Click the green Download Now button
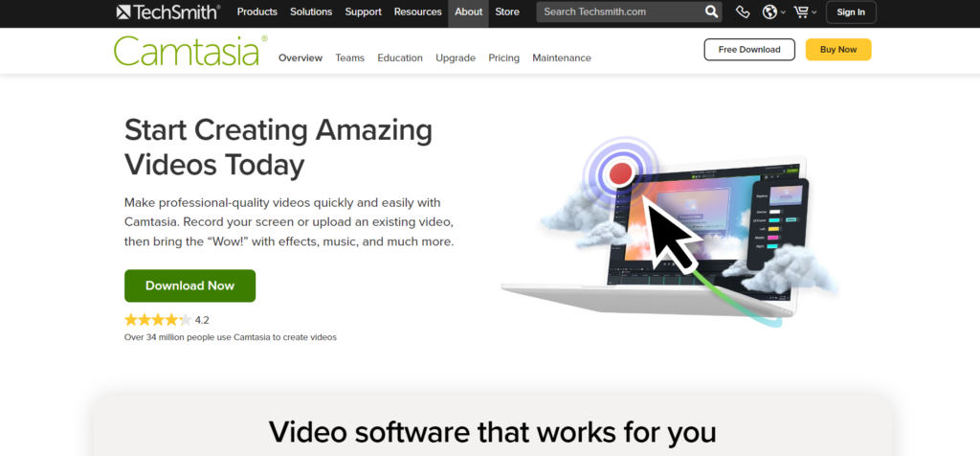Screen dimensions: 980x456 190,285
